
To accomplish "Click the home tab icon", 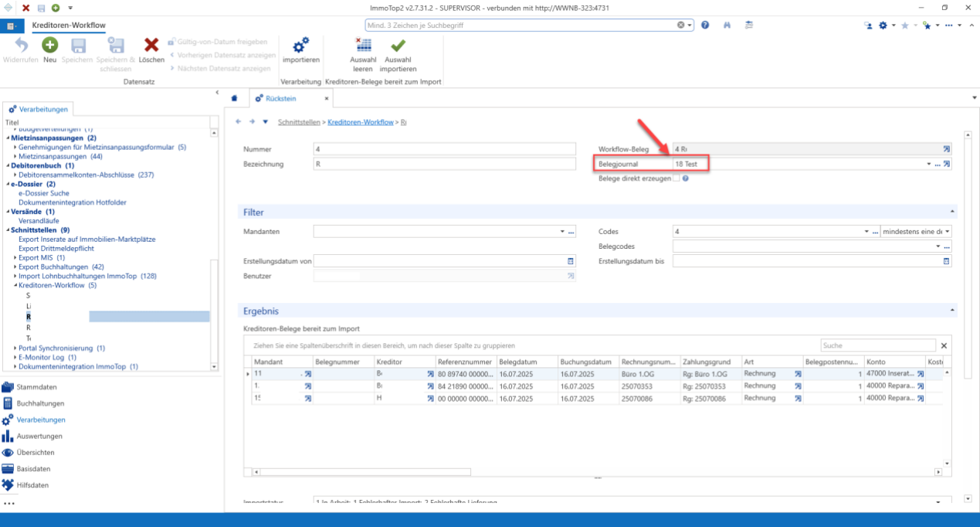I will pos(234,99).
